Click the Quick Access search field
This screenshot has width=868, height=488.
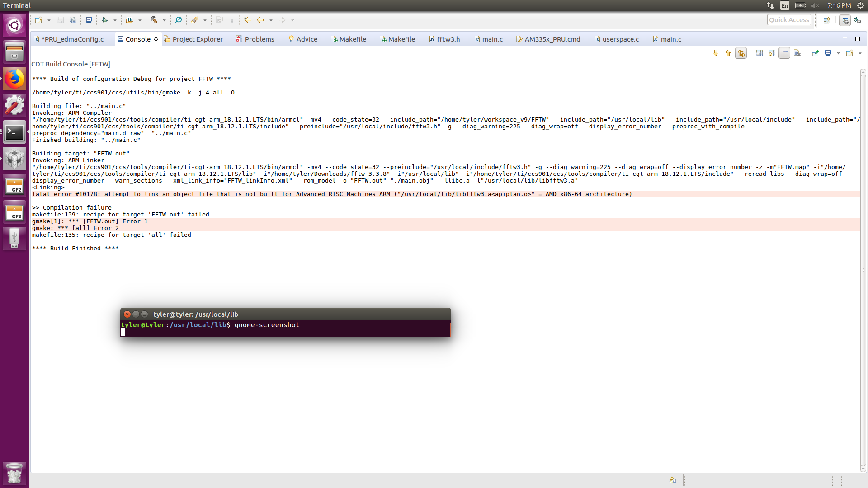point(788,20)
